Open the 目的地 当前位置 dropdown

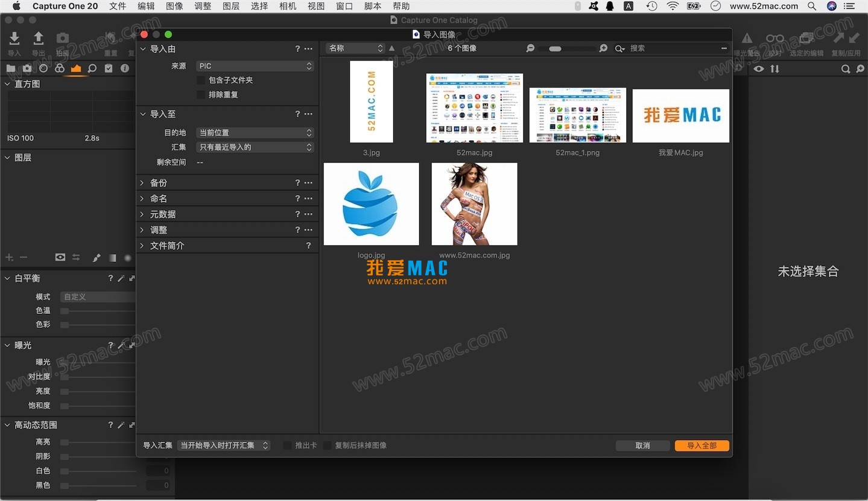[x=255, y=132]
